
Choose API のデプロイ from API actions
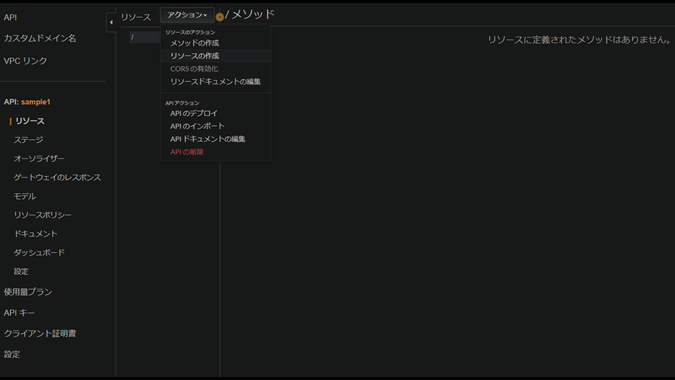[194, 113]
